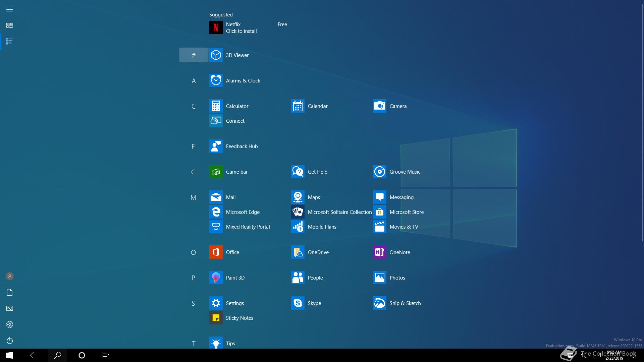644x362 pixels.
Task: Open the OneDrive app icon
Action: pyautogui.click(x=298, y=252)
